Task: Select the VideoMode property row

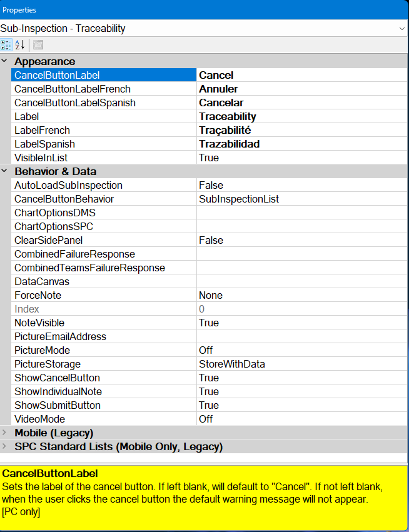Action: click(x=39, y=419)
